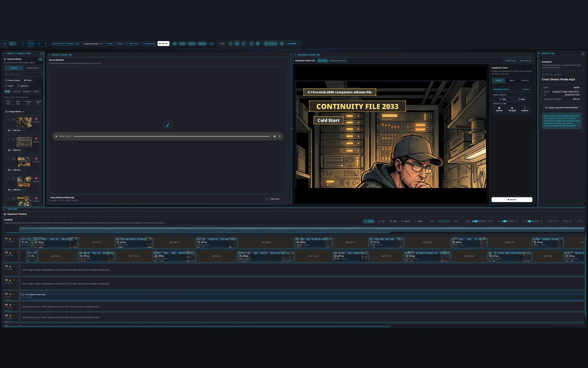Toggle the Bin panel visibility pill
The image size is (588, 368).
(175, 43)
